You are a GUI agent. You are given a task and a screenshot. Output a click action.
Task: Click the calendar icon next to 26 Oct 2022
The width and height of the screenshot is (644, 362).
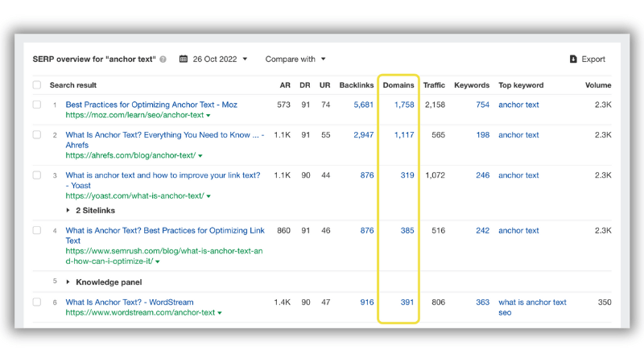184,59
